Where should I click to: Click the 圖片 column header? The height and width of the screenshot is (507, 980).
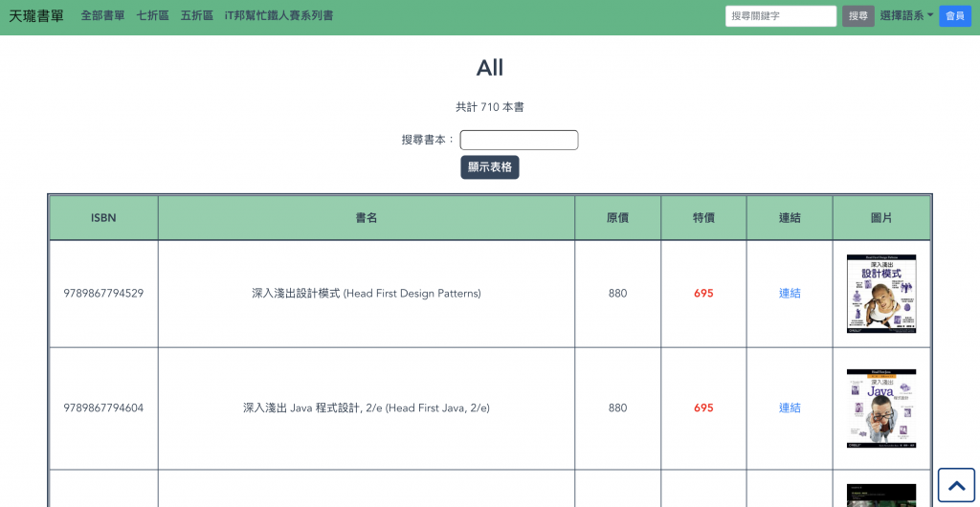pos(881,218)
